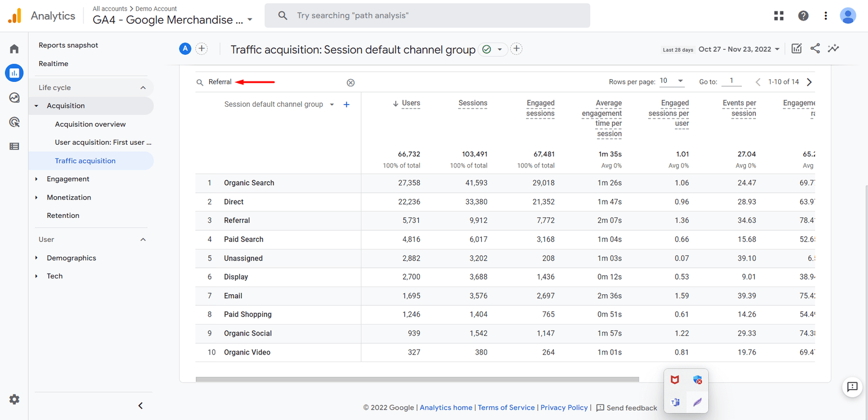Open the Home icon in left rail
The image size is (868, 420).
coord(14,49)
